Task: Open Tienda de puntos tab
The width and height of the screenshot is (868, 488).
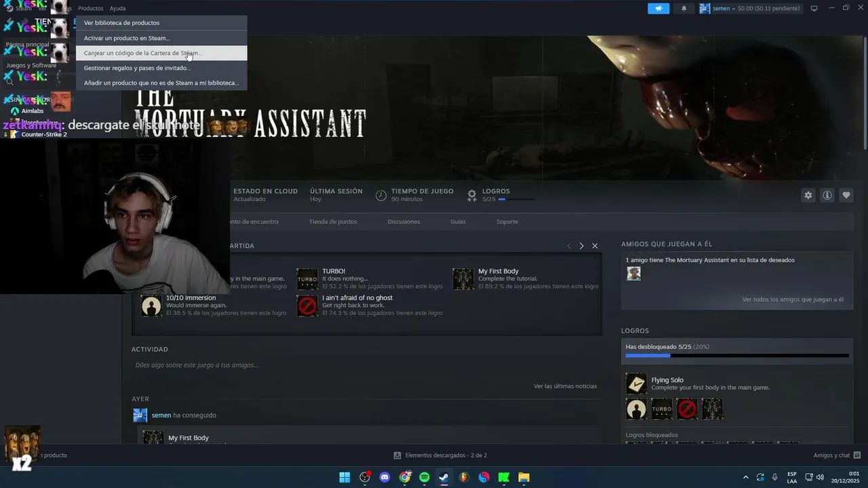Action: pyautogui.click(x=333, y=222)
